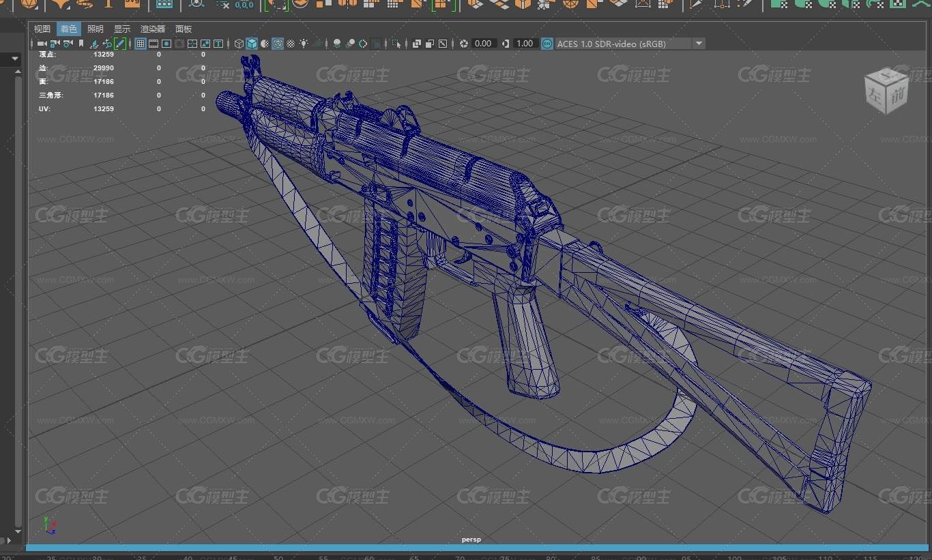Click the Image Plane icon
The height and width of the screenshot is (560, 932).
(94, 44)
